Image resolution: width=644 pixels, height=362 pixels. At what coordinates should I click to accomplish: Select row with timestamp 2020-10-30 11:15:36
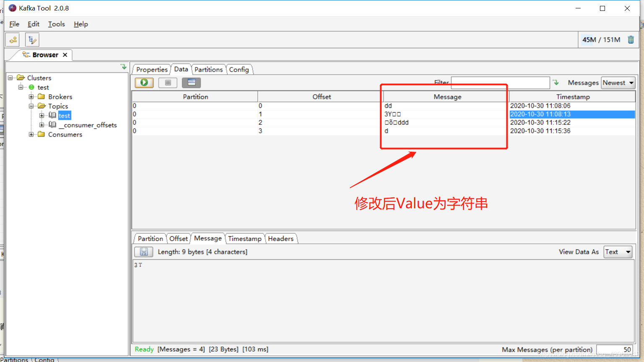(383, 131)
